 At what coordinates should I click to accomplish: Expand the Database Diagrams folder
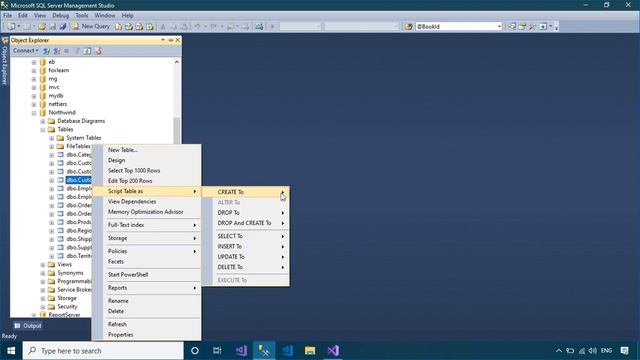click(x=43, y=121)
